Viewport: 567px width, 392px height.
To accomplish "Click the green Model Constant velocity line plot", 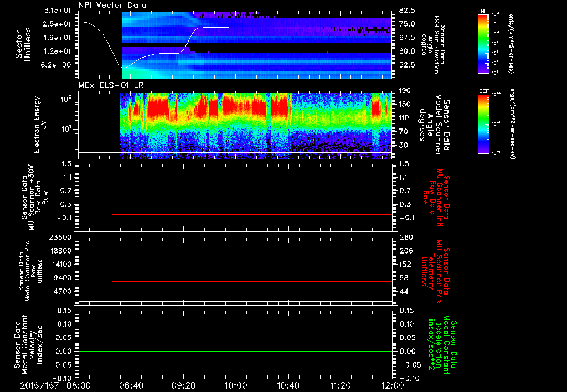I will 235,351.
